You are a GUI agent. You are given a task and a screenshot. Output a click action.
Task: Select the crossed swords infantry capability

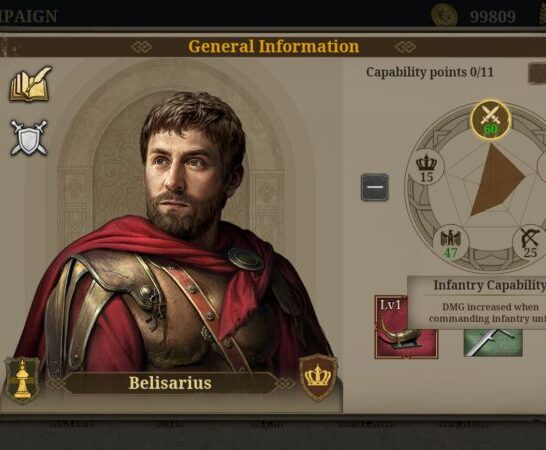[491, 120]
